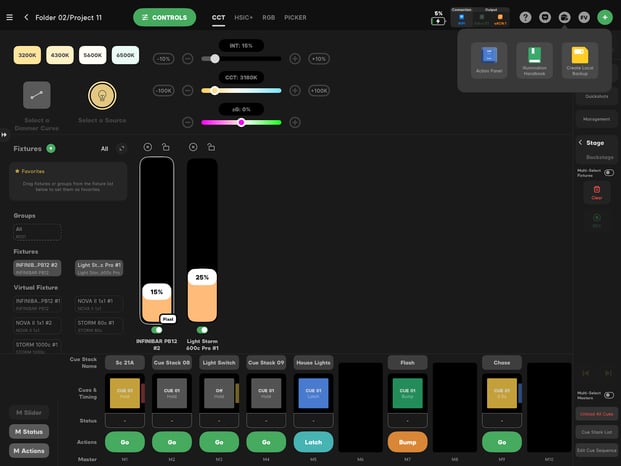Image resolution: width=621 pixels, height=466 pixels.
Task: Open the M Status tab
Action: point(29,432)
